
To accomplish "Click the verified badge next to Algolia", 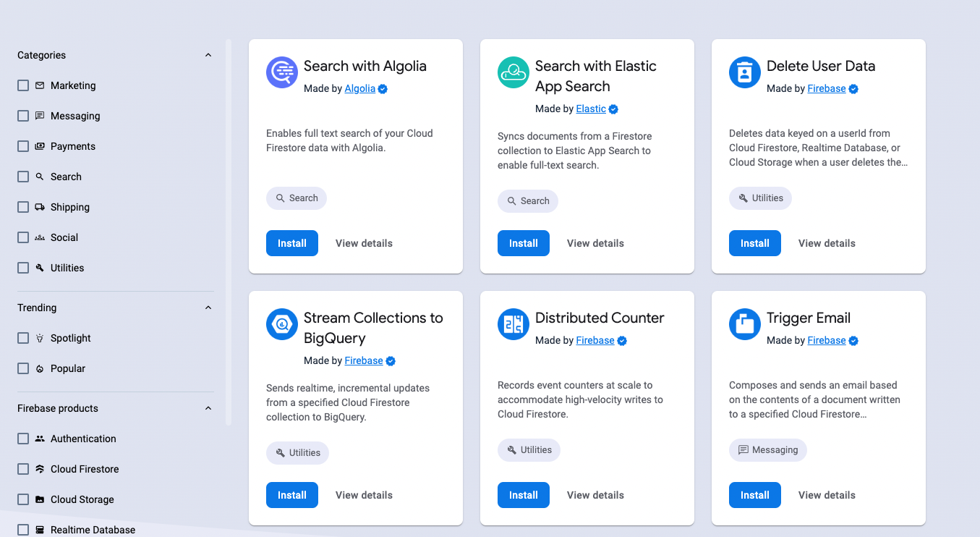I will click(x=383, y=89).
